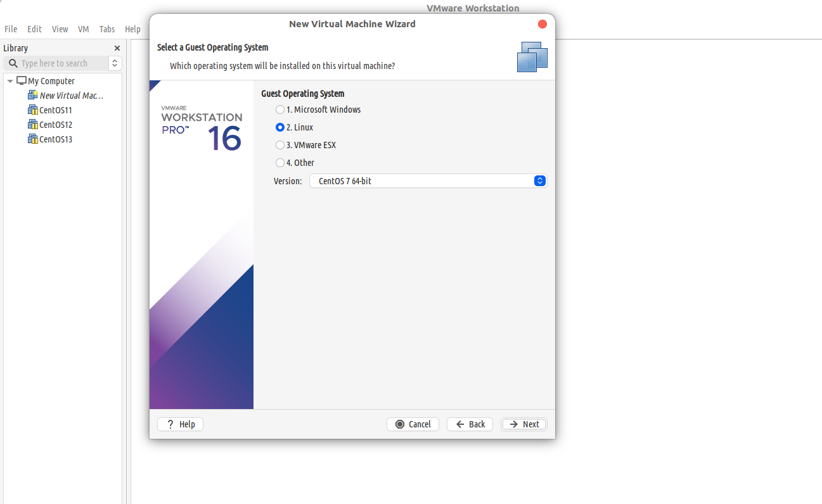Image resolution: width=822 pixels, height=504 pixels.
Task: Click the CentOS13 VM icon
Action: coord(33,139)
